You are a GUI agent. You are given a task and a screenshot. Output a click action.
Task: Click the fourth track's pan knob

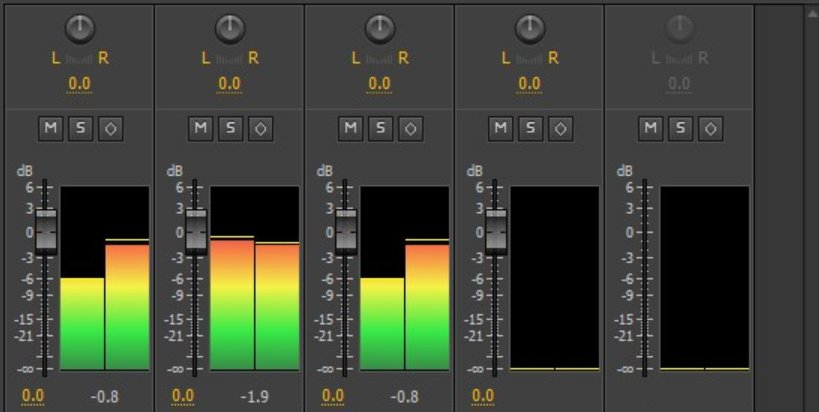coord(530,28)
